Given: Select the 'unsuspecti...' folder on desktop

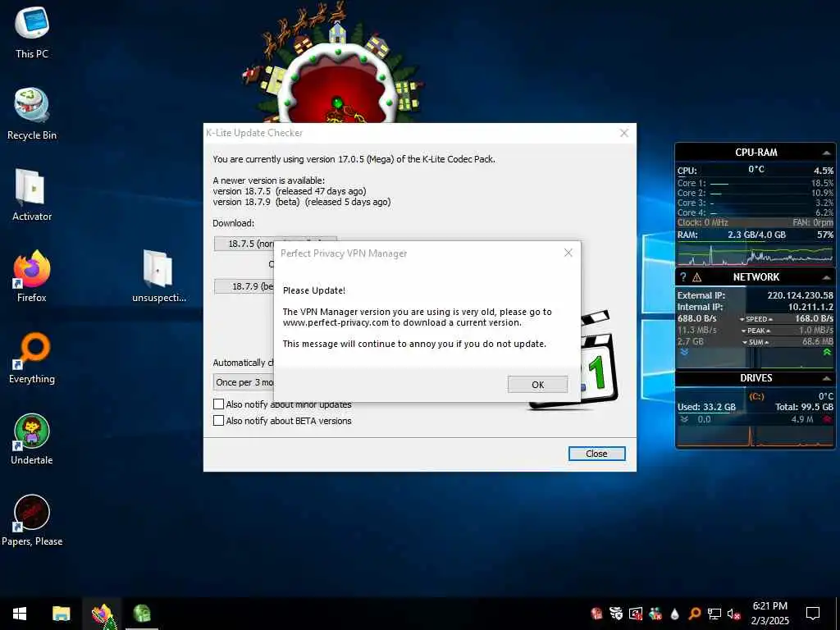Looking at the screenshot, I should (x=158, y=276).
